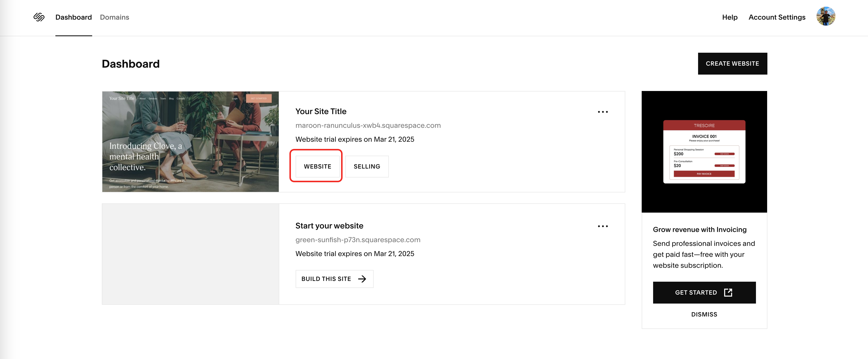Click the arrow in Build This Site
The image size is (868, 359).
[362, 279]
